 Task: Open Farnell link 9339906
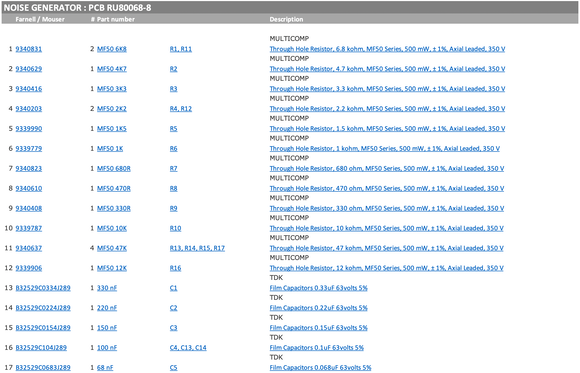pyautogui.click(x=28, y=269)
